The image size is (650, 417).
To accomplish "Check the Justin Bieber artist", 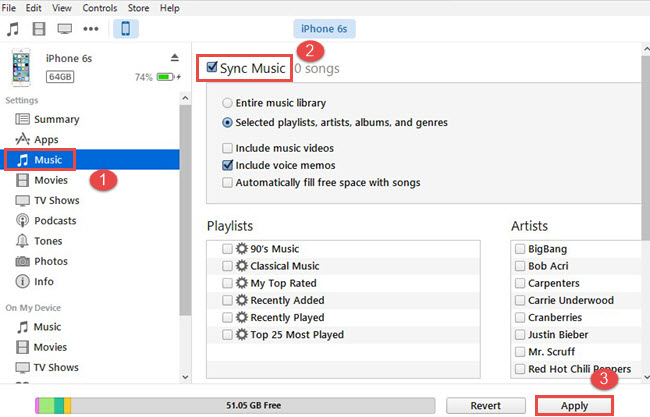I will click(x=520, y=335).
